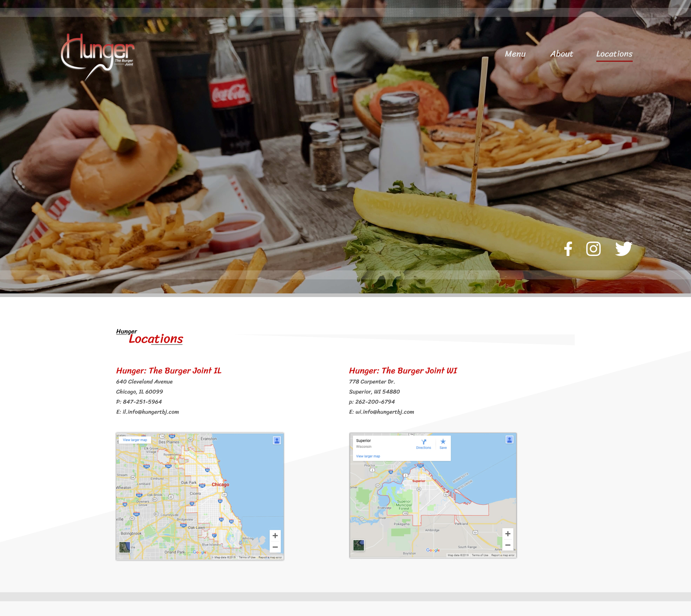View larger map for Superior Wisconsin

coord(368,456)
